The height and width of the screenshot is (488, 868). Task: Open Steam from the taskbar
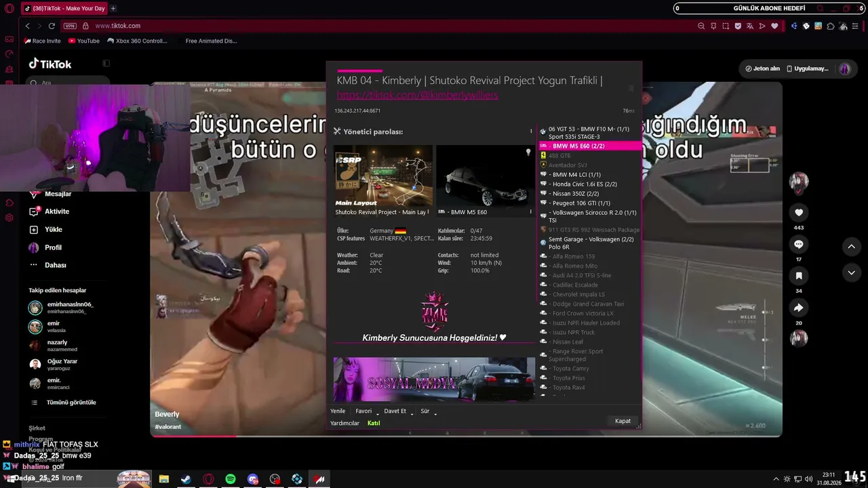(186, 479)
